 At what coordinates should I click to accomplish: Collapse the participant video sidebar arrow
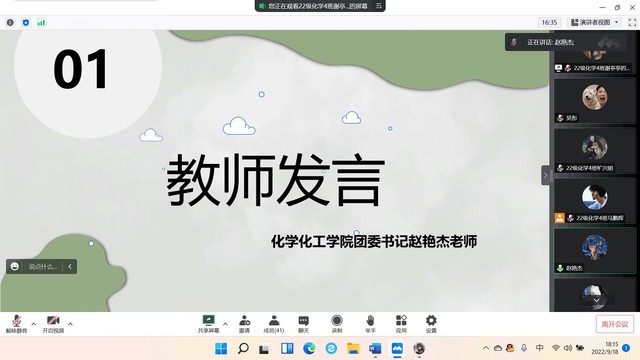[545, 176]
